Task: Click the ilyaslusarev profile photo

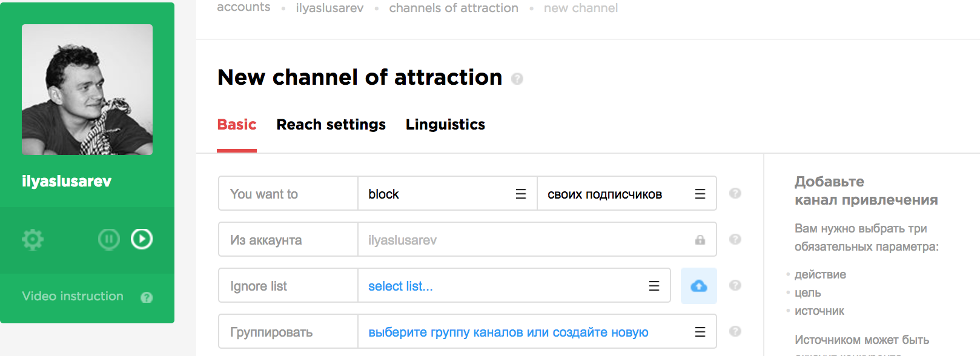Action: 87,90
